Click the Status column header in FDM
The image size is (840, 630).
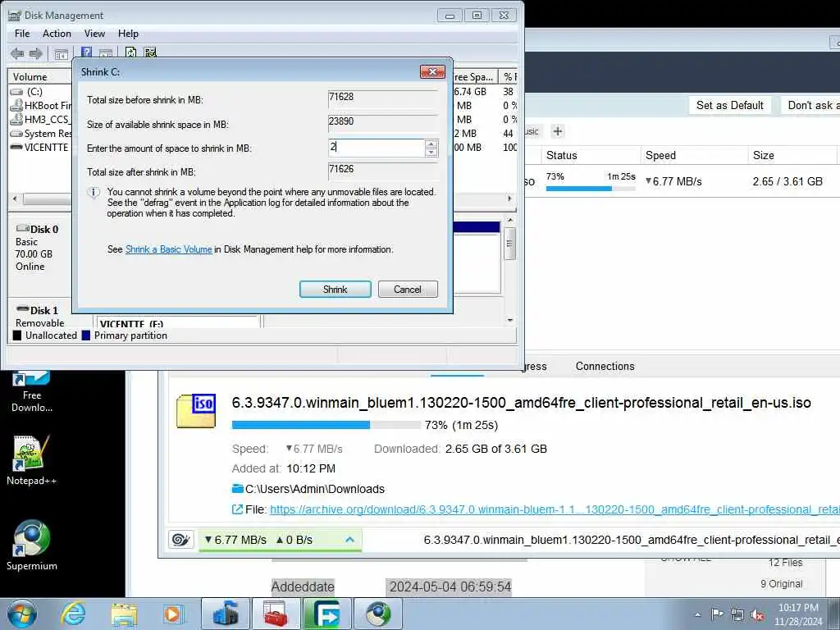[x=591, y=155]
